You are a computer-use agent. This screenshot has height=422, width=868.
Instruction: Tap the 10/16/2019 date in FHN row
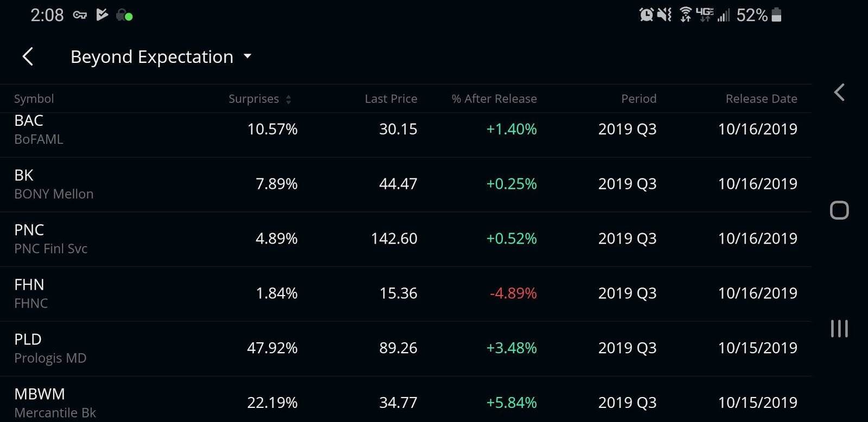(x=758, y=293)
